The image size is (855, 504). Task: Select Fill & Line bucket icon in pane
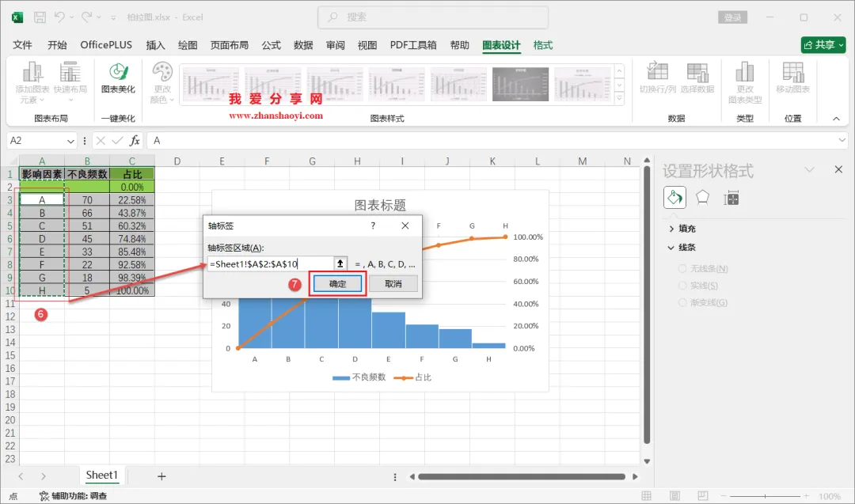tap(674, 198)
